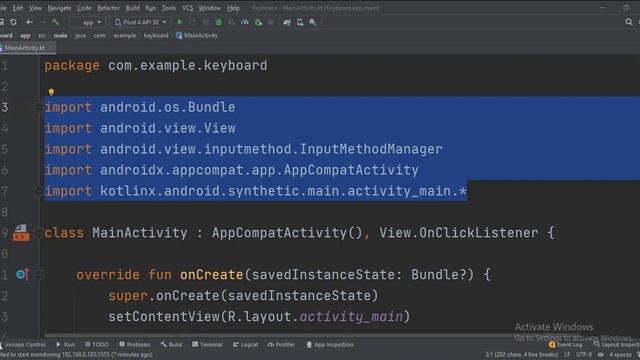The image size is (640, 360).
Task: Close the MainActivity.kt editor tab
Action: [51, 48]
